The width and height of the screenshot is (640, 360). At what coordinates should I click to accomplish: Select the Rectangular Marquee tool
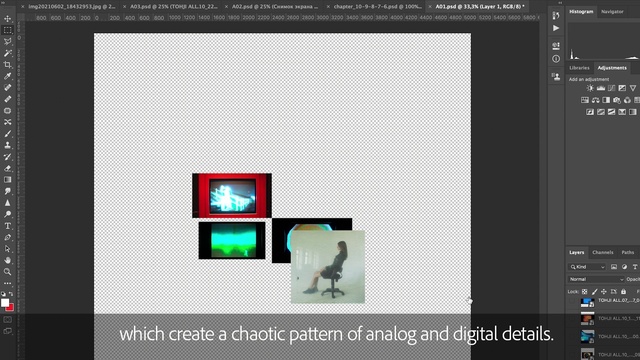(x=7, y=30)
